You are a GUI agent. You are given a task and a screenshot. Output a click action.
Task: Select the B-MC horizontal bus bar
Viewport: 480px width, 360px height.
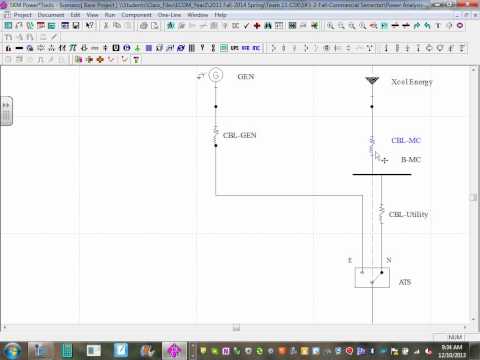382,174
